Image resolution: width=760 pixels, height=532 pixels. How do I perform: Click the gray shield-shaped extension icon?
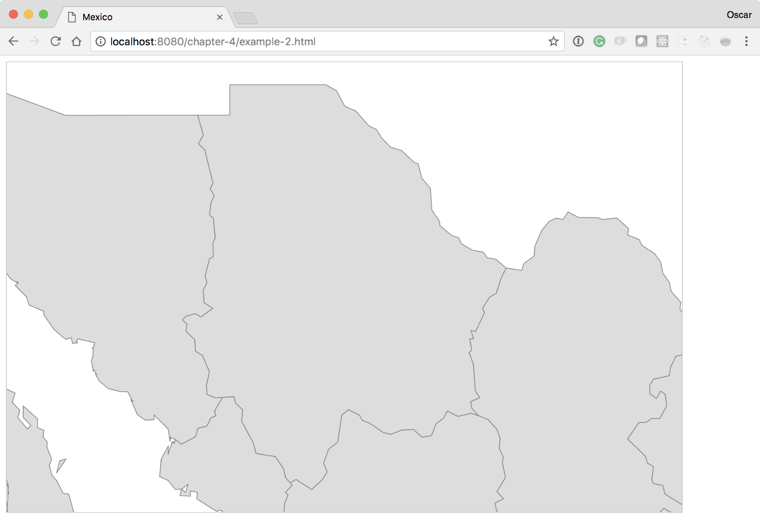pyautogui.click(x=641, y=41)
